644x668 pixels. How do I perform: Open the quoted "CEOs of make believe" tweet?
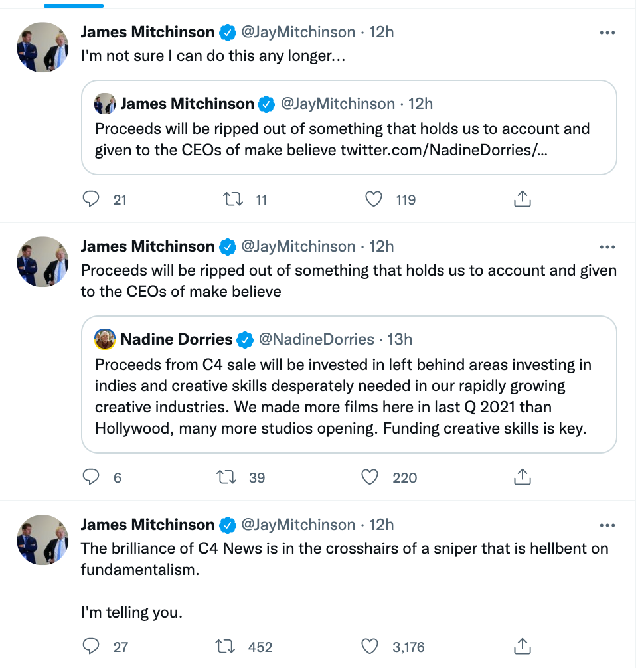click(x=349, y=138)
